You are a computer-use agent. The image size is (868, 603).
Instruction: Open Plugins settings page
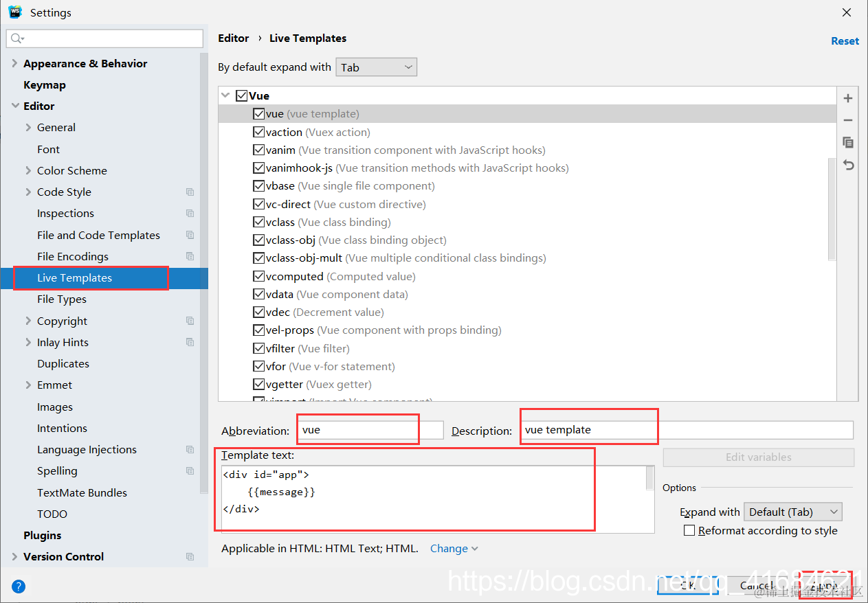point(42,535)
